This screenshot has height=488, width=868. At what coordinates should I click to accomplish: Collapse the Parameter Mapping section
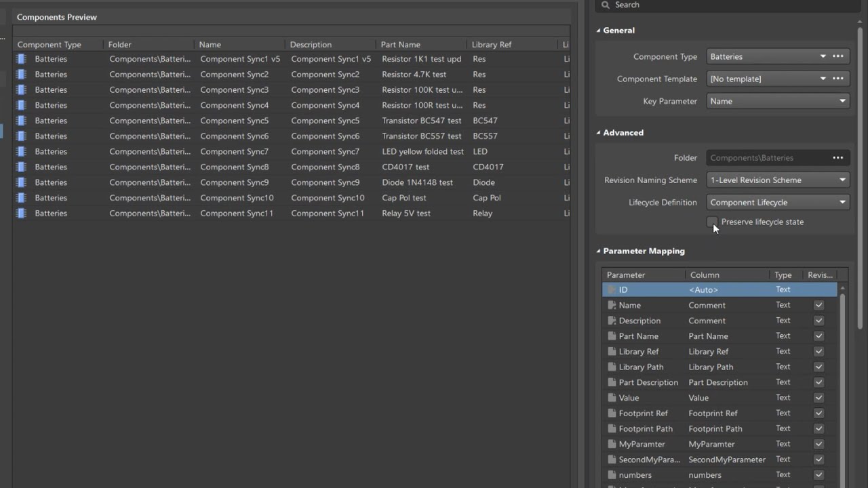599,251
